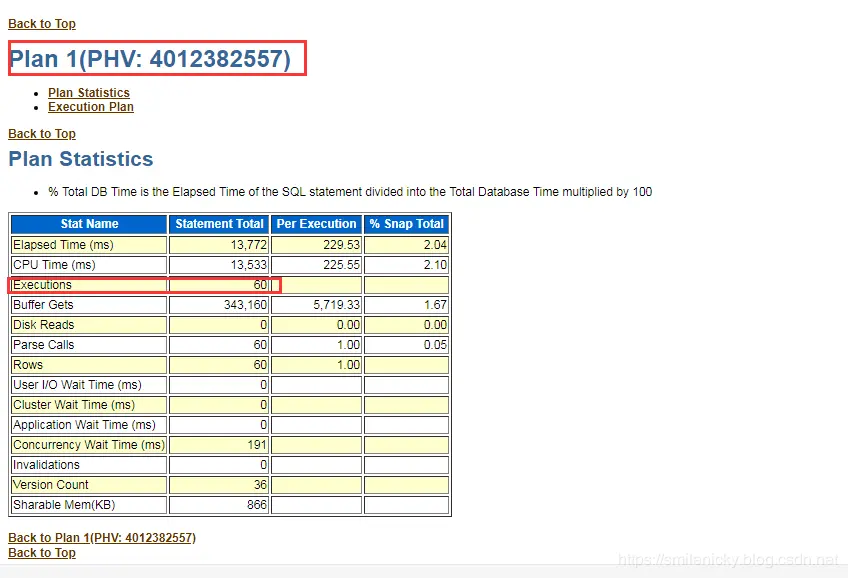Screen dimensions: 848x578
Task: Open the Plan Statistics link
Action: pos(89,93)
